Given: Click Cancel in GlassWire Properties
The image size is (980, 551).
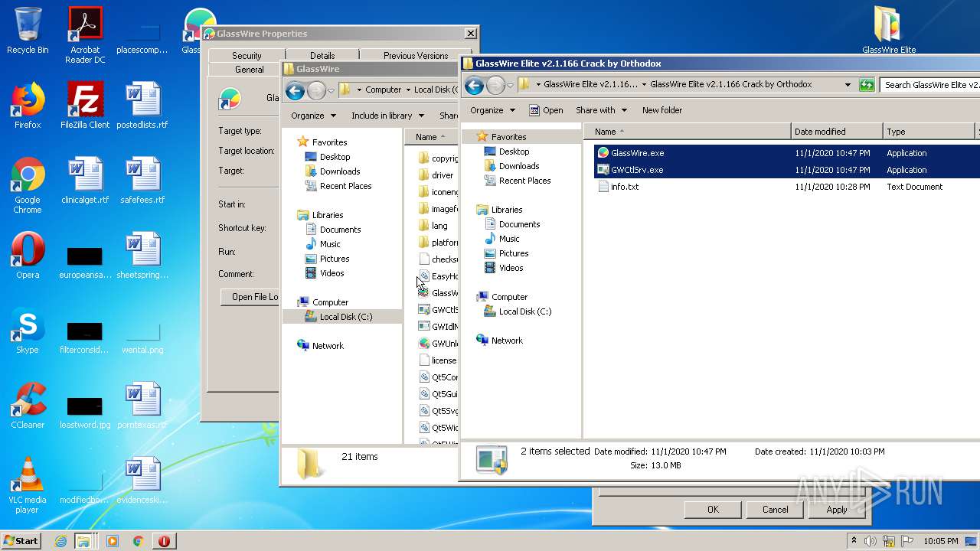Looking at the screenshot, I should 775,510.
